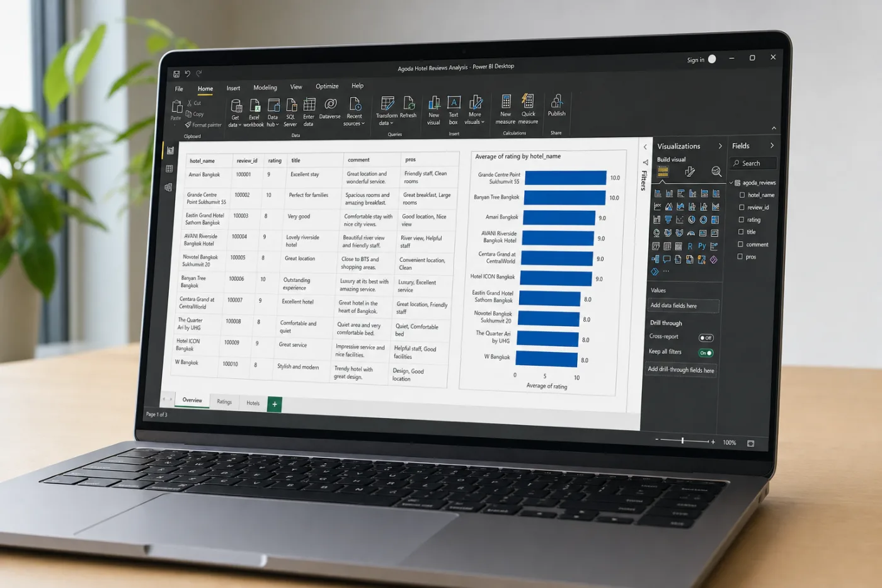This screenshot has width=882, height=588.
Task: Open the Dataverse connector
Action: pos(330,109)
